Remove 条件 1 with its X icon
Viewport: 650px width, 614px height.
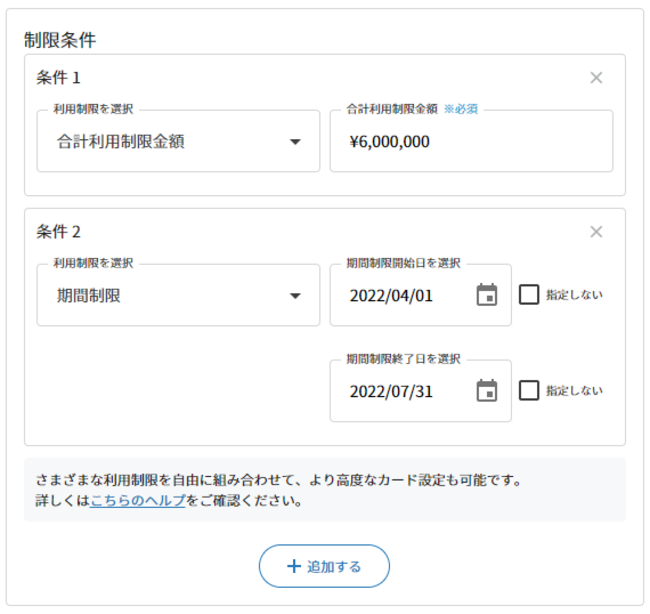point(596,78)
